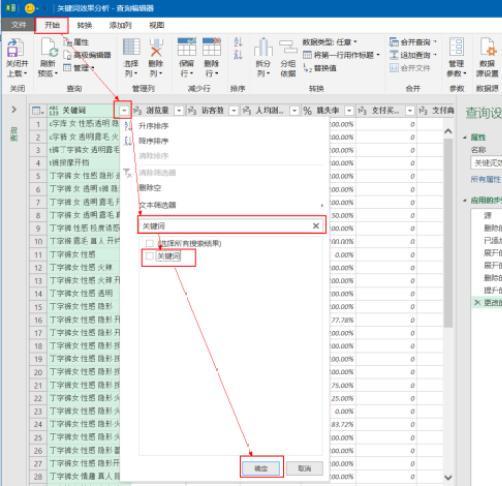Clear the filter search box text
The height and width of the screenshot is (486, 502).
coord(316,226)
